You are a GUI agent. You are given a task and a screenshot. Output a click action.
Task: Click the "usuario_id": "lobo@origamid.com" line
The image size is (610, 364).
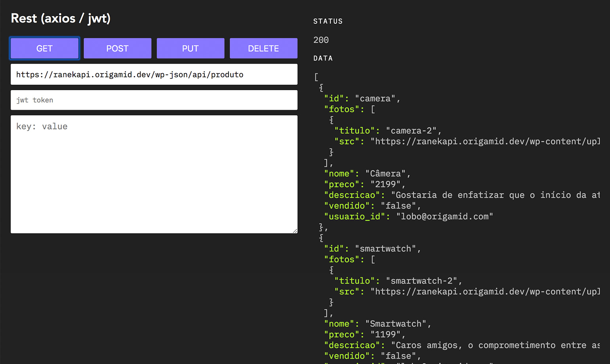coord(408,216)
